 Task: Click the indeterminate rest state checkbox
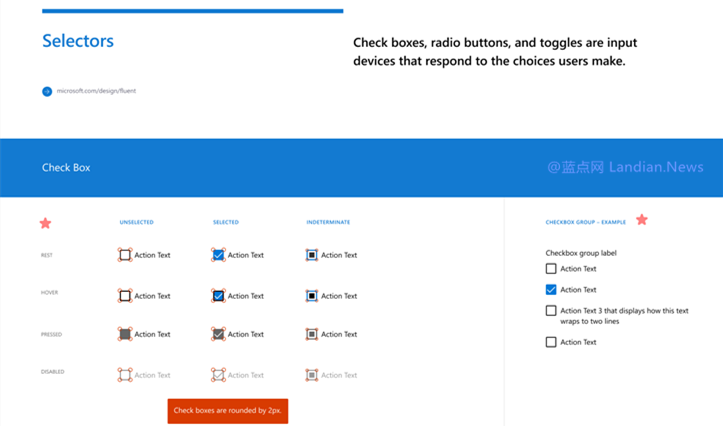tap(312, 255)
